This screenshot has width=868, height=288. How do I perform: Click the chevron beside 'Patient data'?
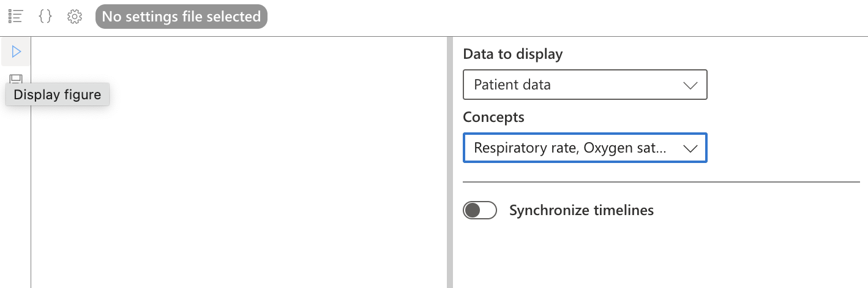(x=690, y=85)
